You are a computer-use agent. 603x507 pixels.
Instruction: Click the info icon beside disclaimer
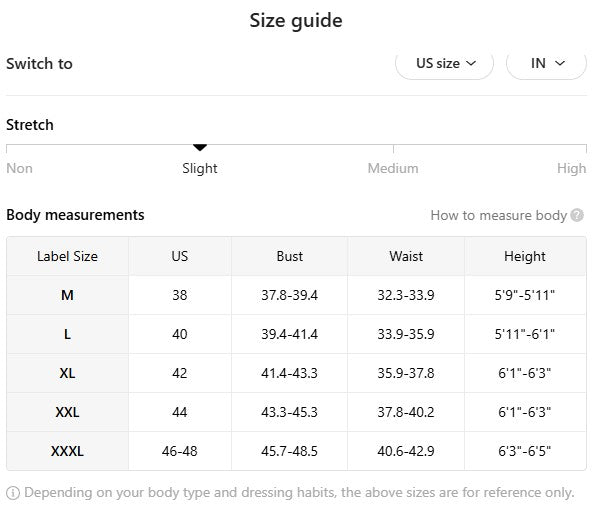tap(13, 492)
